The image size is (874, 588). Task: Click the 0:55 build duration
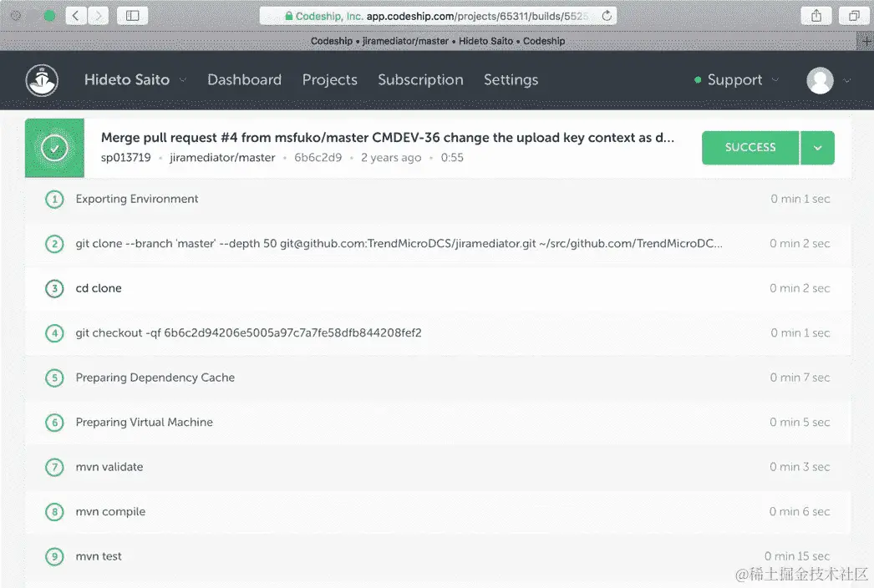[452, 158]
